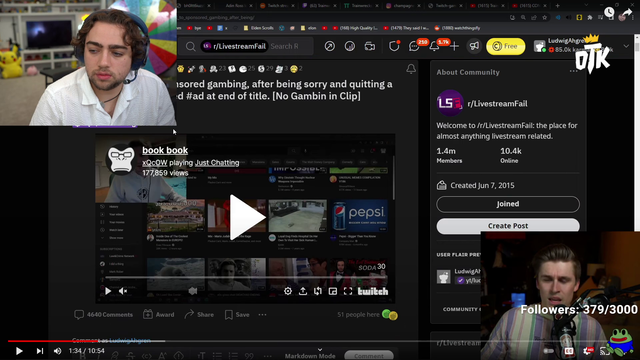Mute the YouTube player volume
Viewport: 640px width, 360px height.
(x=58, y=351)
